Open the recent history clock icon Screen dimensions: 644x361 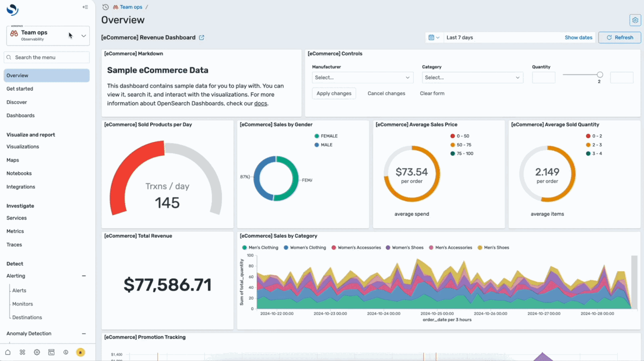106,7
